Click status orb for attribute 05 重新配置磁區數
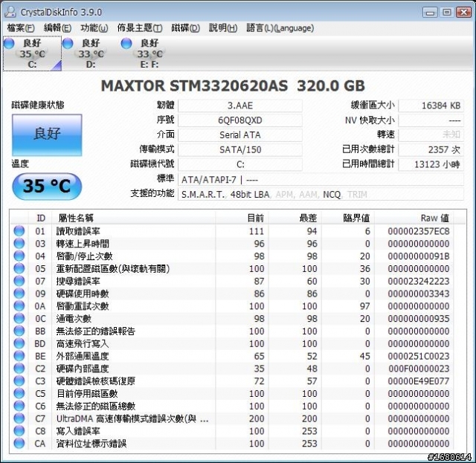The image size is (476, 463). click(19, 268)
